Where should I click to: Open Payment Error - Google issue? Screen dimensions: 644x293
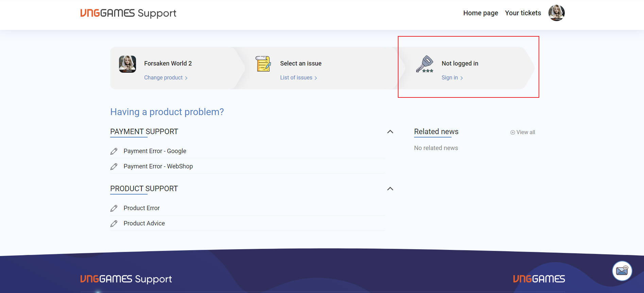coord(155,151)
